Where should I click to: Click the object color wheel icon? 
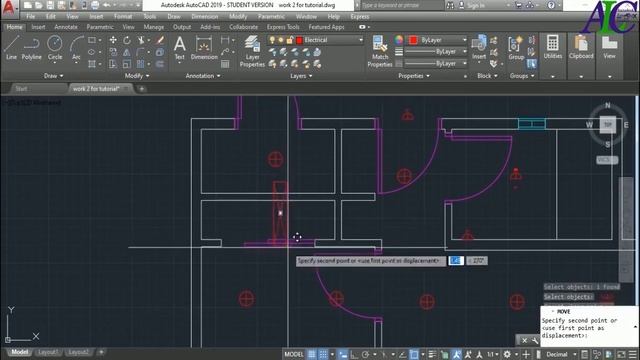(x=399, y=40)
